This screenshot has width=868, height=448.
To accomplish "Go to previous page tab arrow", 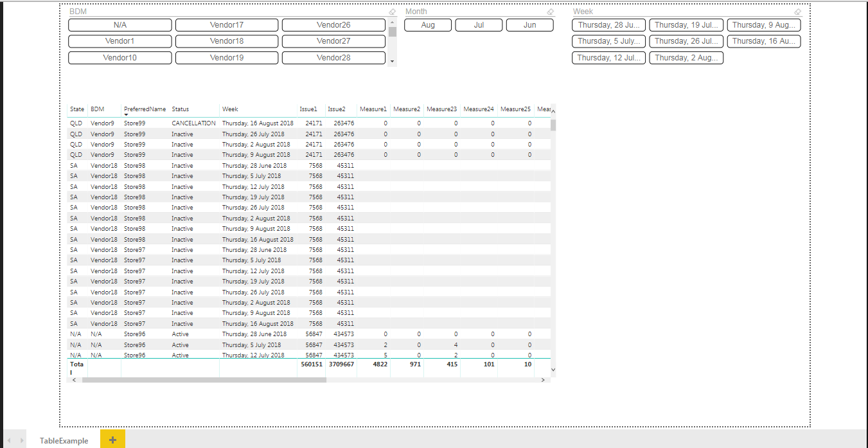I will (8, 440).
